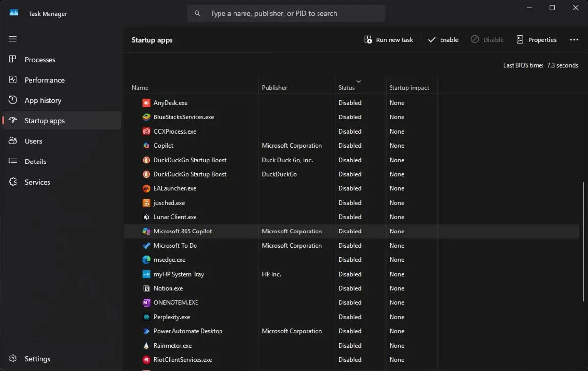Select the Microsoft To Do icon

pyautogui.click(x=146, y=245)
